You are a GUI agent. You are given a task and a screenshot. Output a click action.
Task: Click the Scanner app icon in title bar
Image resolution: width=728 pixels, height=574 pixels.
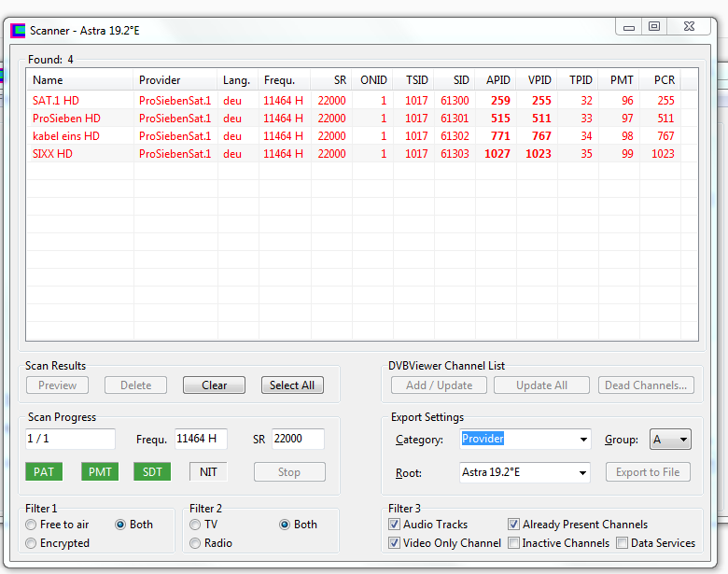[x=18, y=30]
